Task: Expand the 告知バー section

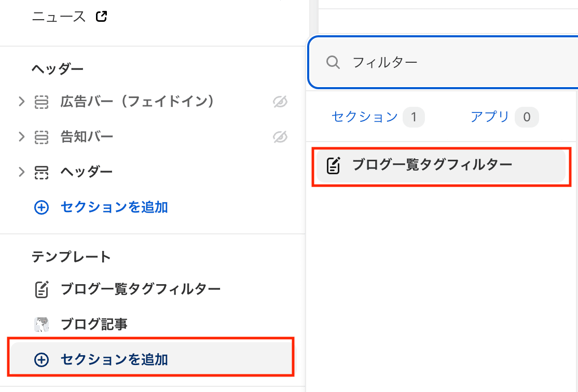Action: pos(21,137)
